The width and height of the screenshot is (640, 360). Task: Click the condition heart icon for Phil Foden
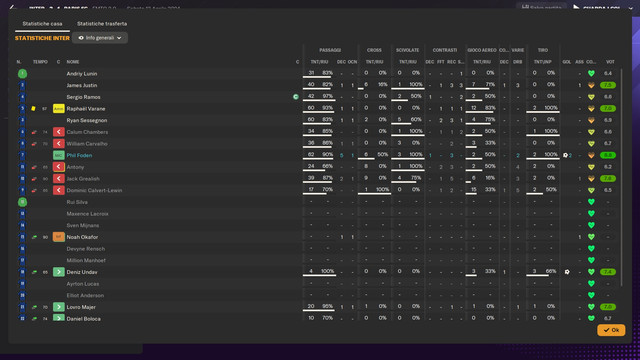pos(591,156)
